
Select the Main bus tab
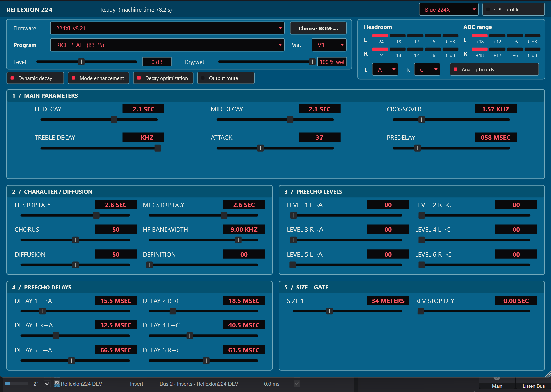(497, 386)
